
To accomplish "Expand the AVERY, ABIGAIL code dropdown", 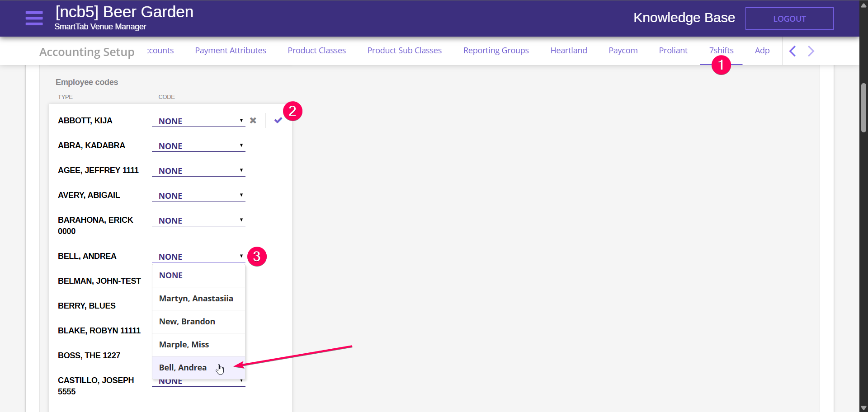I will 198,196.
